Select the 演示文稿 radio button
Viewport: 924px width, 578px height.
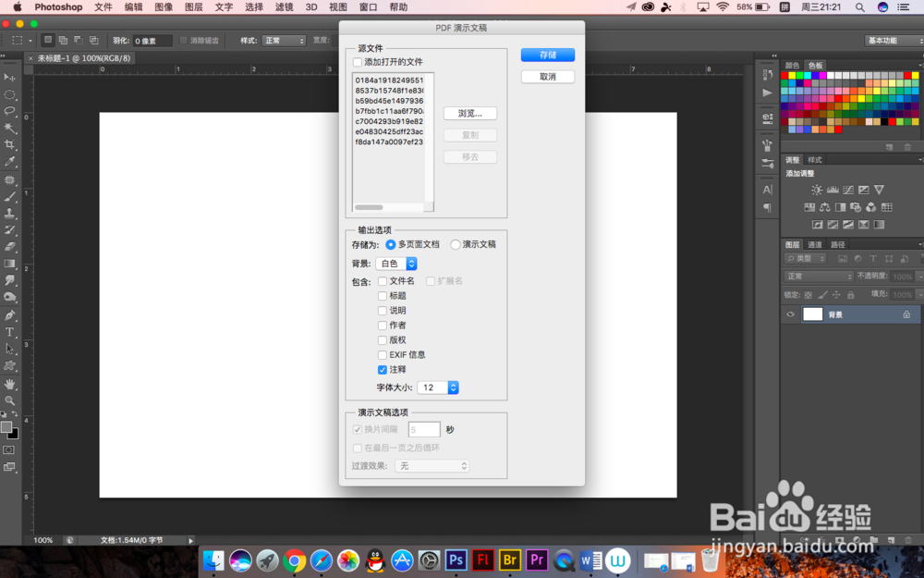click(455, 244)
